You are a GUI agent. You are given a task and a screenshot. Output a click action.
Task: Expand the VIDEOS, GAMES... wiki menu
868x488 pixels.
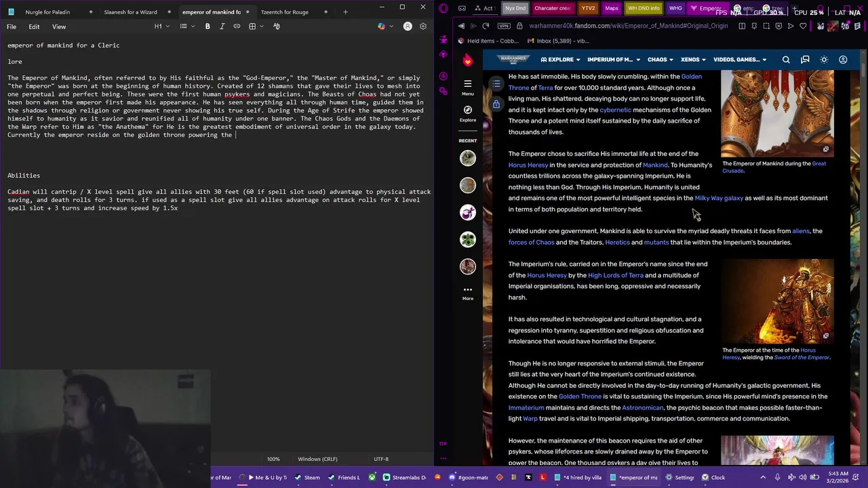[x=740, y=60]
